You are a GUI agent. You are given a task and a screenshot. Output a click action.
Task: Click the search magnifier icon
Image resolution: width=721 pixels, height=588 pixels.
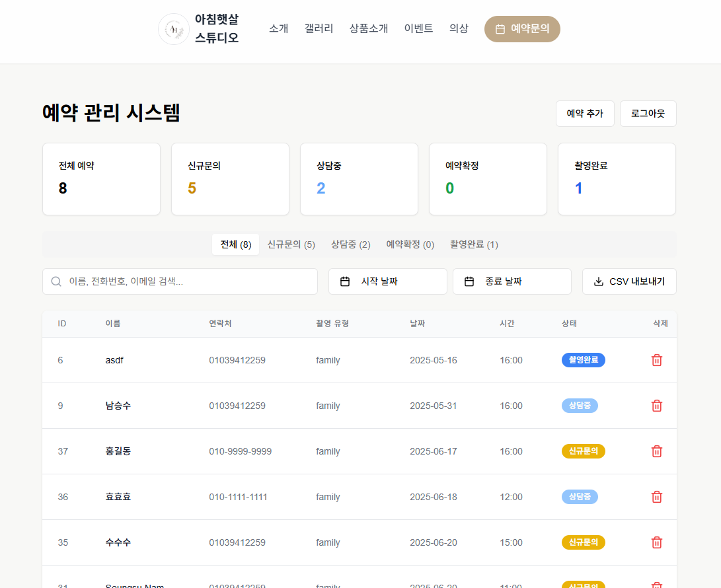coord(56,281)
